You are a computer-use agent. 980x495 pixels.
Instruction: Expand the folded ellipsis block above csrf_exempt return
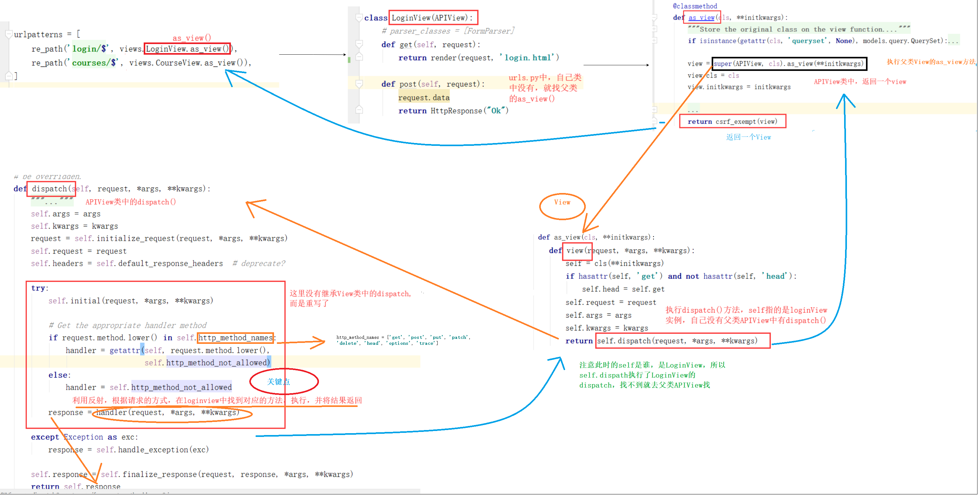click(x=654, y=110)
